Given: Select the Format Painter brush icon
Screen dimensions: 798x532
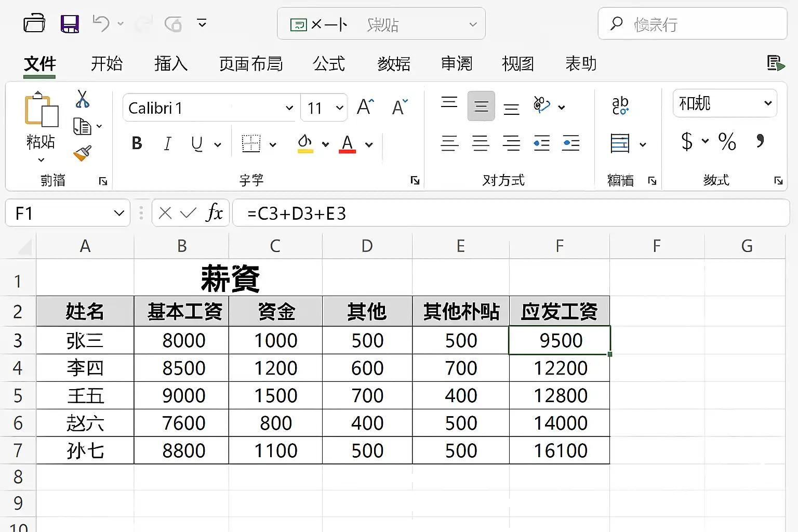Looking at the screenshot, I should pyautogui.click(x=82, y=153).
